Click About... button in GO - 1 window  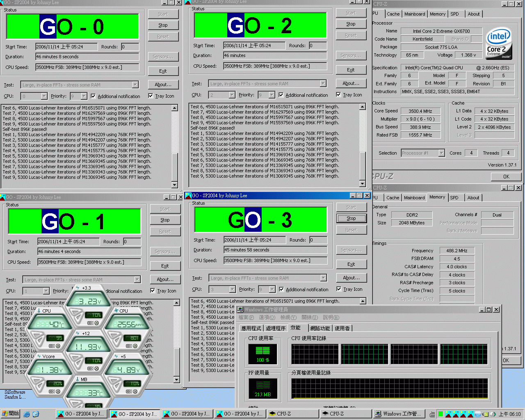pyautogui.click(x=165, y=279)
